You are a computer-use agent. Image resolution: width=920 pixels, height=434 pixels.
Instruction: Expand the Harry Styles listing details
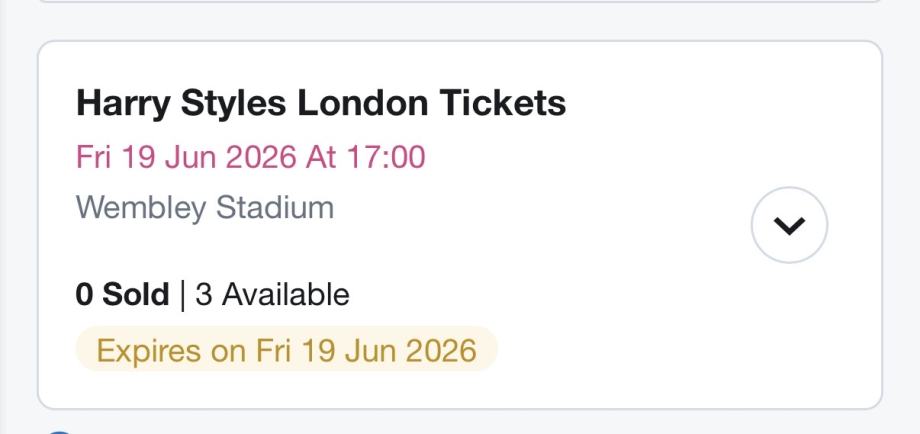pos(789,226)
